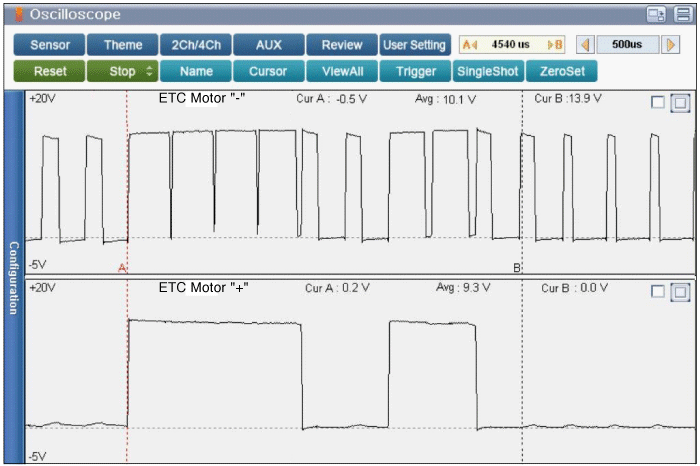Image resolution: width=700 pixels, height=466 pixels.
Task: Expand the Stop button dropdown arrows
Action: (150, 71)
